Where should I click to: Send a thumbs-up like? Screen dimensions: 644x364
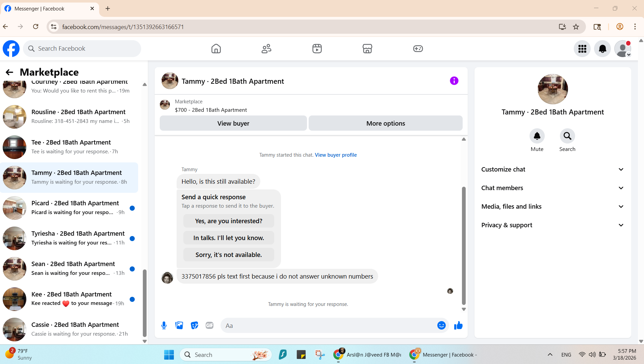click(x=458, y=326)
